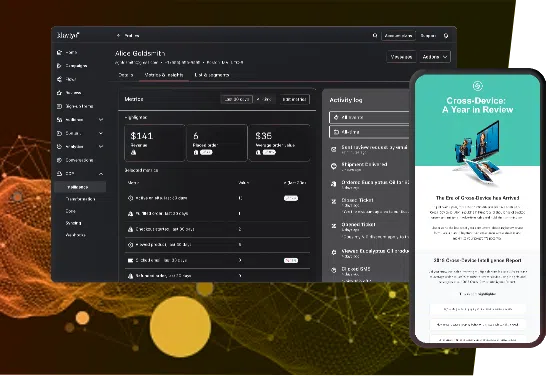Viewport: 546px width, 376px height.
Task: Select Metrics & insights tab
Action: tap(164, 75)
